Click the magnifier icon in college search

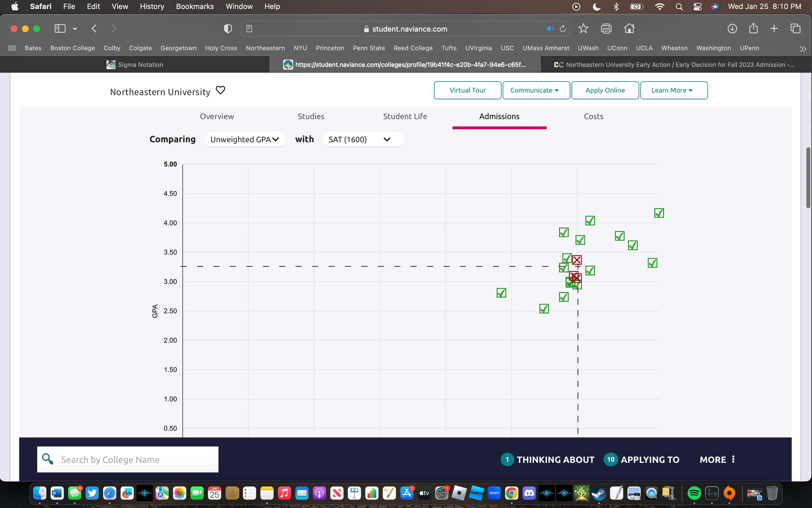pos(47,459)
